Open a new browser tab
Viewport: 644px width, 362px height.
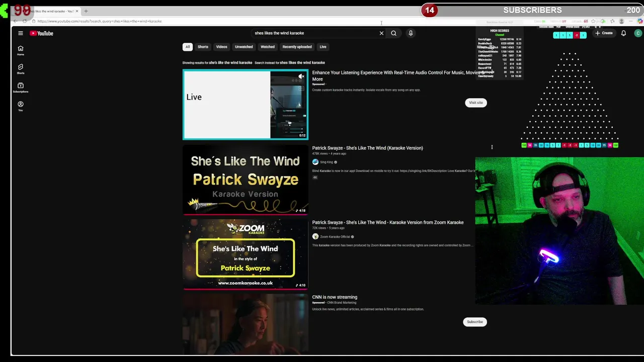coord(86,11)
